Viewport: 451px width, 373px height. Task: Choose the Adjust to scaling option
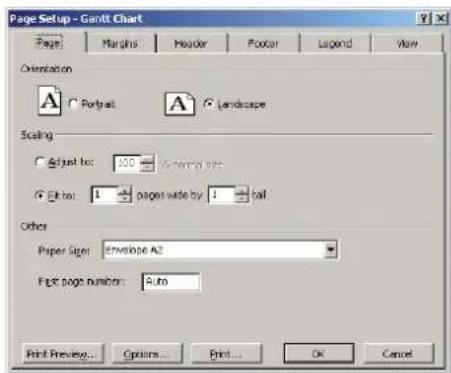click(39, 162)
